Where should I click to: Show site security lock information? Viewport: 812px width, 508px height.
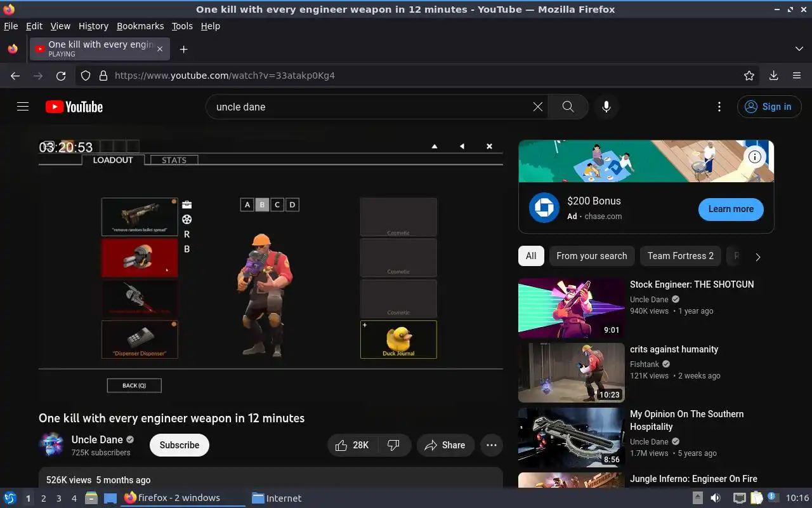tap(103, 76)
